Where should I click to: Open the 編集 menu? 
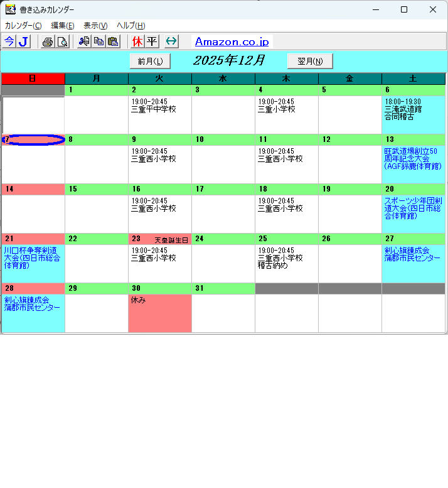(x=62, y=26)
